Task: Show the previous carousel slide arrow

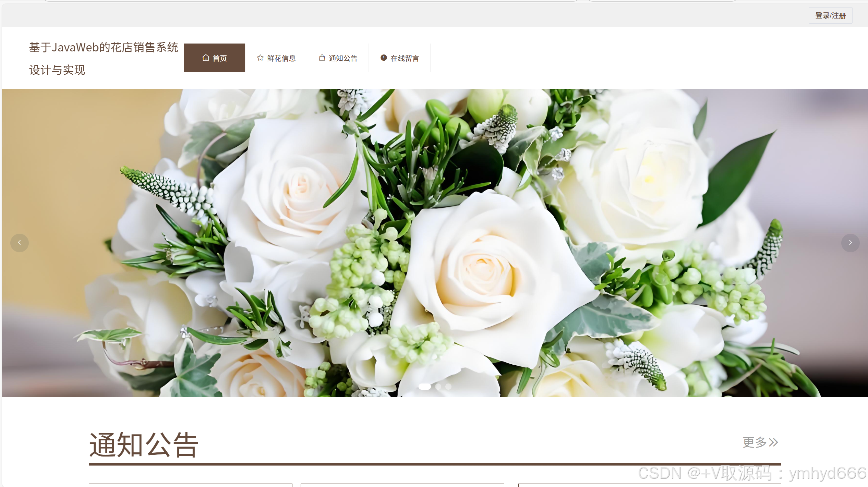Action: (x=20, y=243)
